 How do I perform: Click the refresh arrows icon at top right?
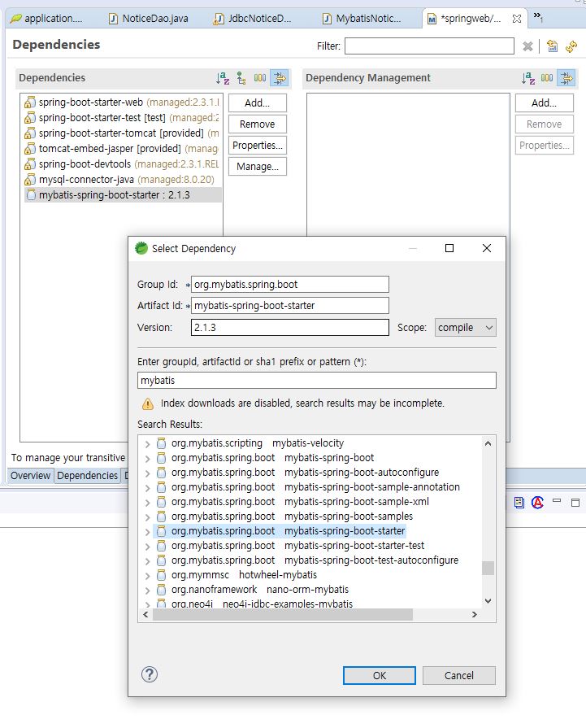click(x=571, y=46)
